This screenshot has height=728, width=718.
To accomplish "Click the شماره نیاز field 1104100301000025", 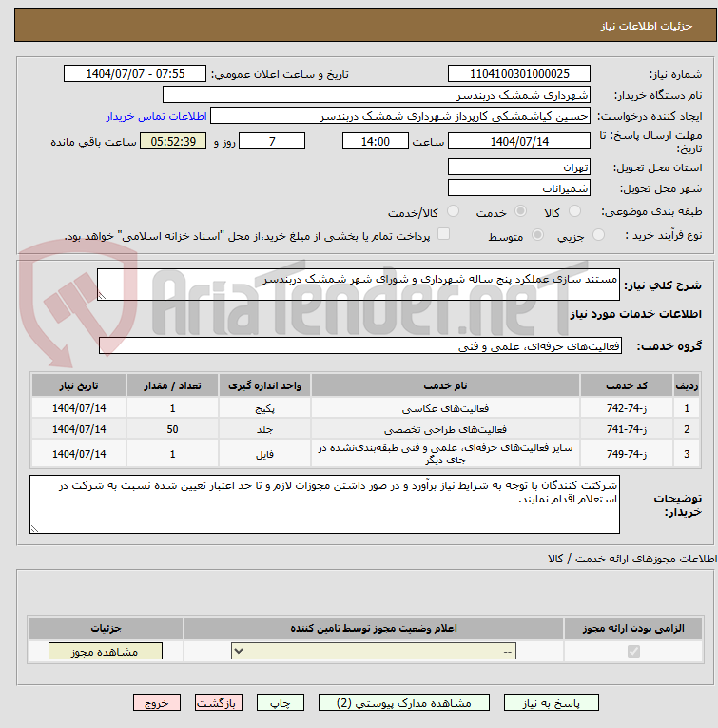I will pos(519,74).
